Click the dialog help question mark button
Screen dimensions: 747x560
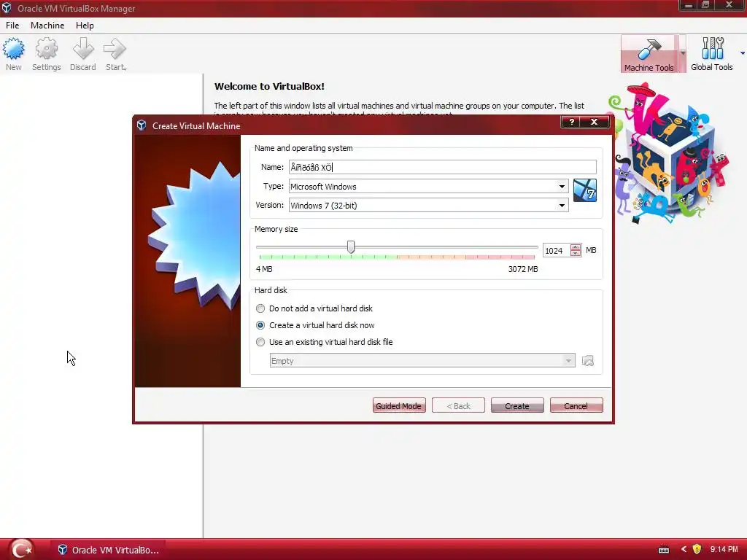[572, 122]
